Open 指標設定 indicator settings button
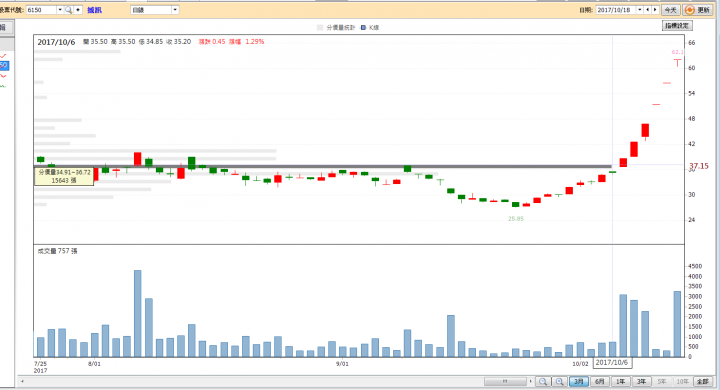The image size is (720, 390). [677, 26]
